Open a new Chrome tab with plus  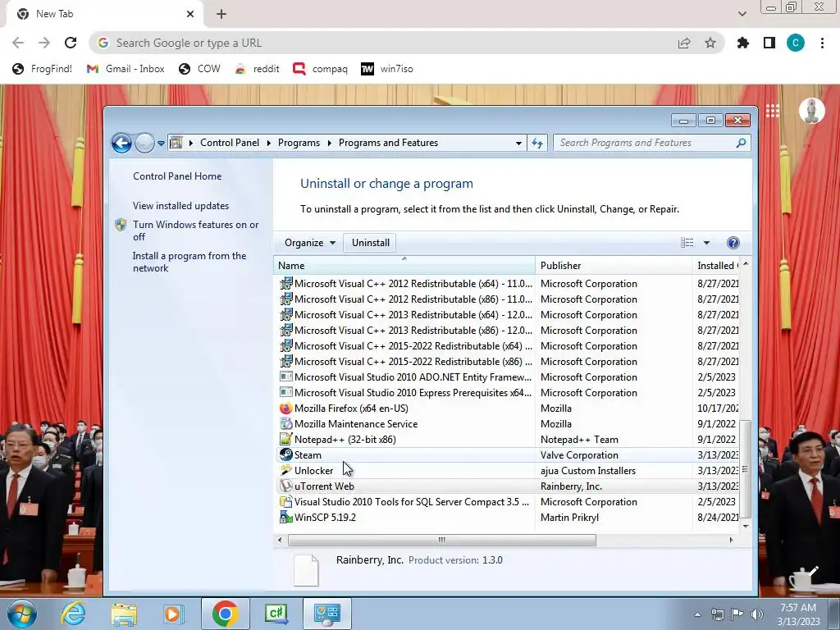tap(221, 14)
